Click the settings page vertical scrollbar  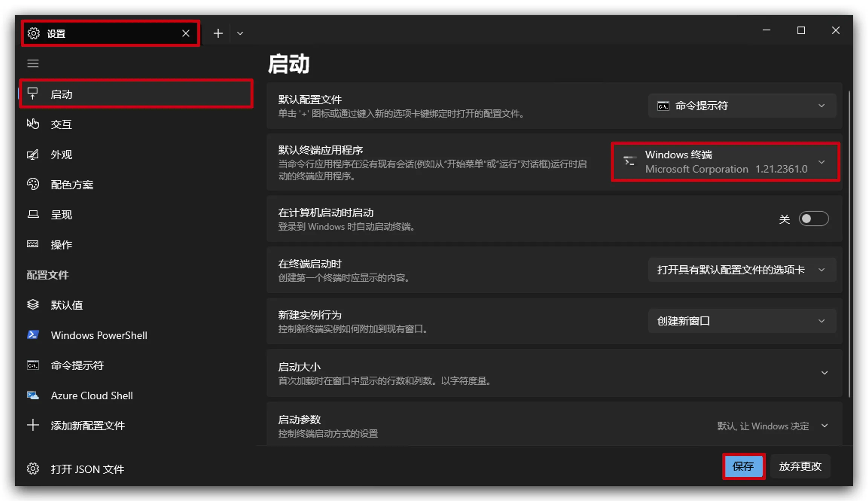coord(849,243)
